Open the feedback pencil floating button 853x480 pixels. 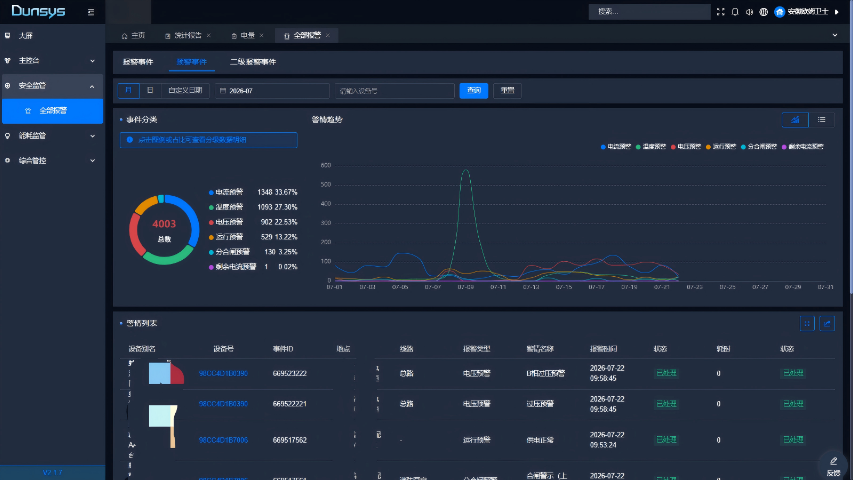coord(833,465)
